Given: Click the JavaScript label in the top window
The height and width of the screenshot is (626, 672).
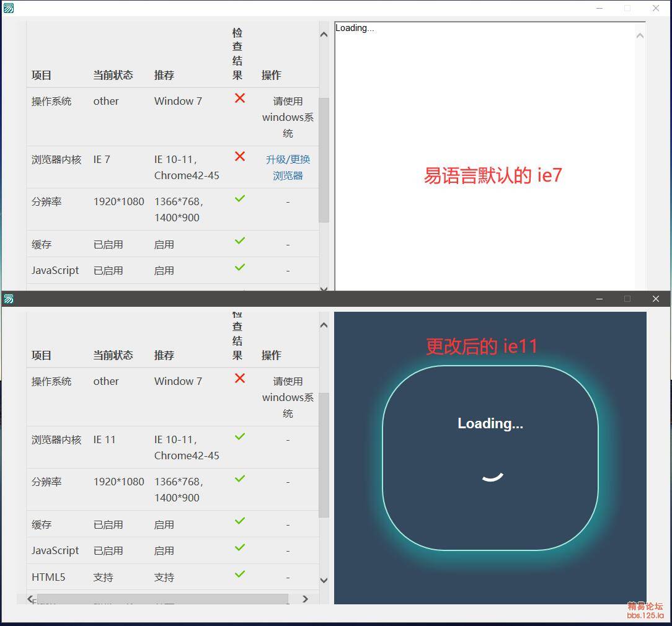Looking at the screenshot, I should [x=55, y=270].
